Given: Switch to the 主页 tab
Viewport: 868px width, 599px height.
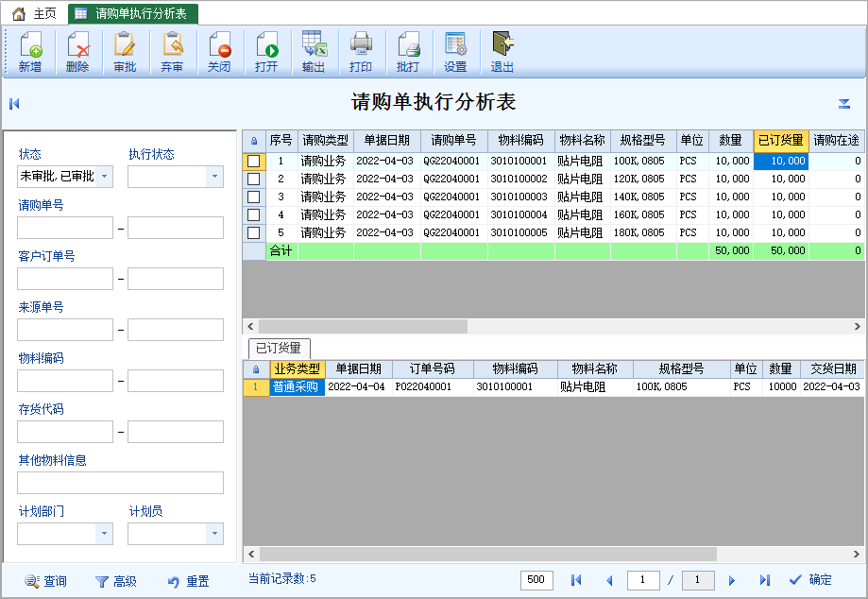Looking at the screenshot, I should click(35, 13).
